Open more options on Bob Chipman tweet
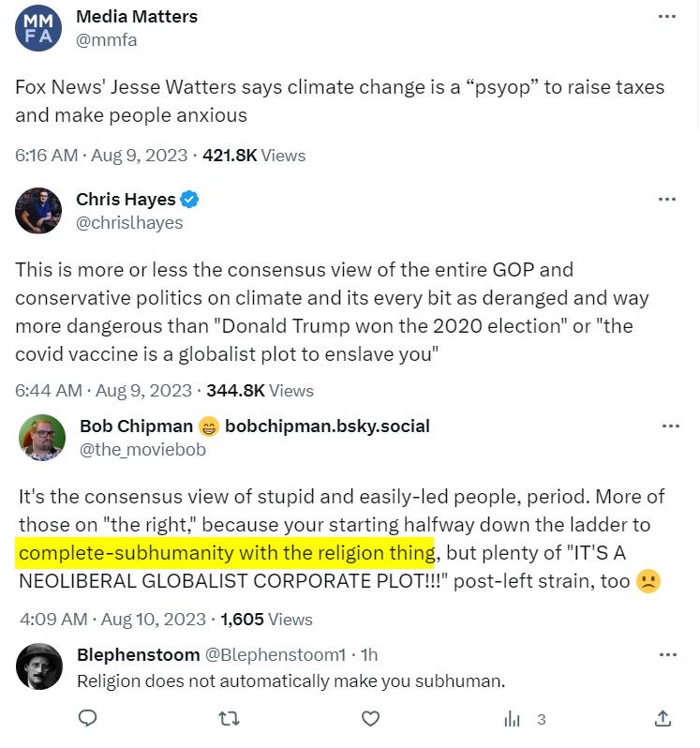 [671, 426]
